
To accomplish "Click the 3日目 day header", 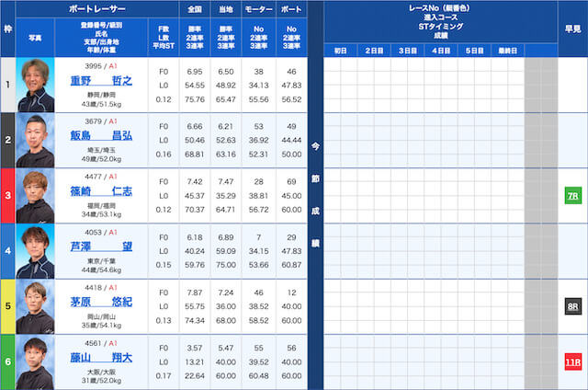I will [x=407, y=51].
